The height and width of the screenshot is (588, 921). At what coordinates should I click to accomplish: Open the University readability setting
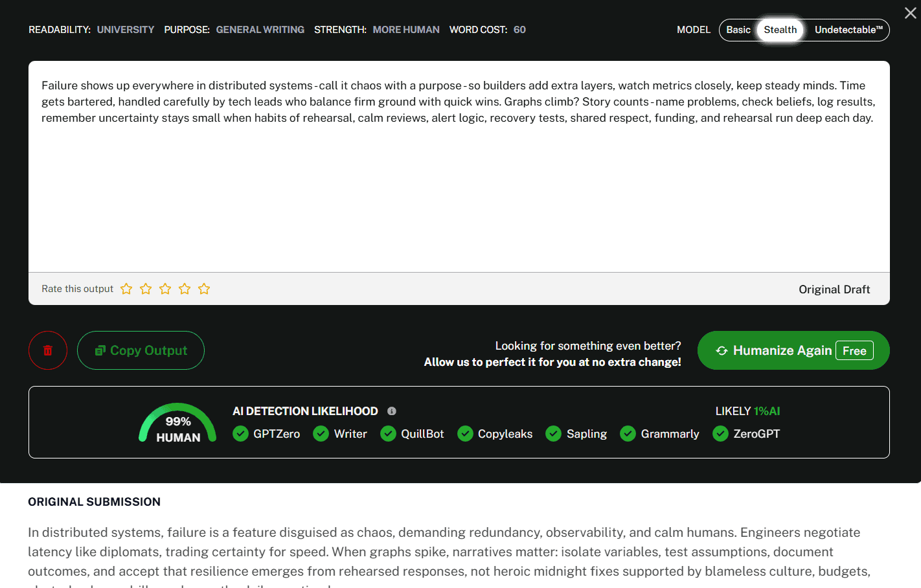tap(126, 30)
